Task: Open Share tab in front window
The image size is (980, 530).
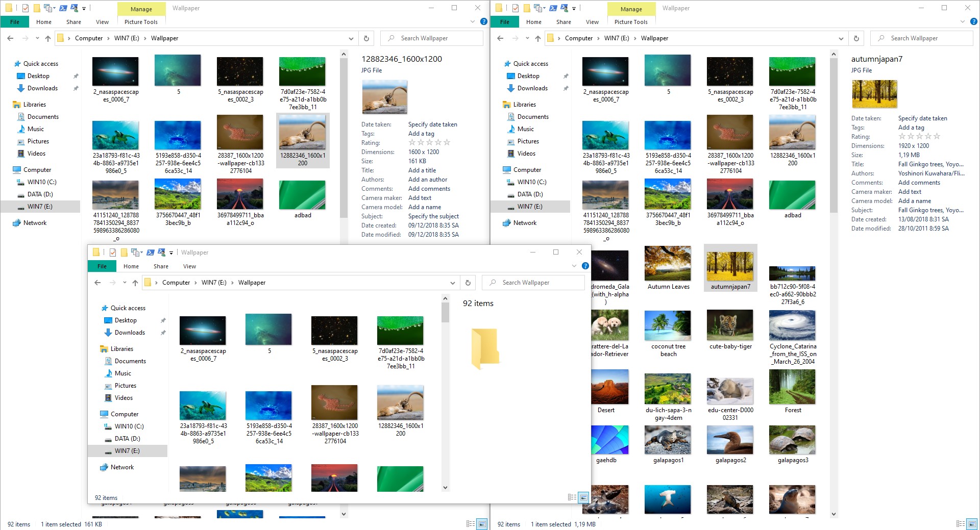Action: pyautogui.click(x=161, y=266)
